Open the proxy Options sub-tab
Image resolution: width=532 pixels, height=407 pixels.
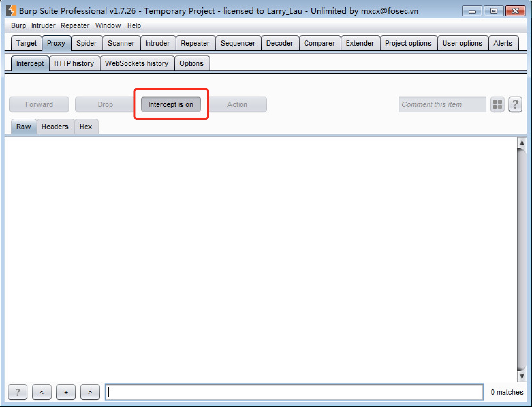click(x=192, y=63)
